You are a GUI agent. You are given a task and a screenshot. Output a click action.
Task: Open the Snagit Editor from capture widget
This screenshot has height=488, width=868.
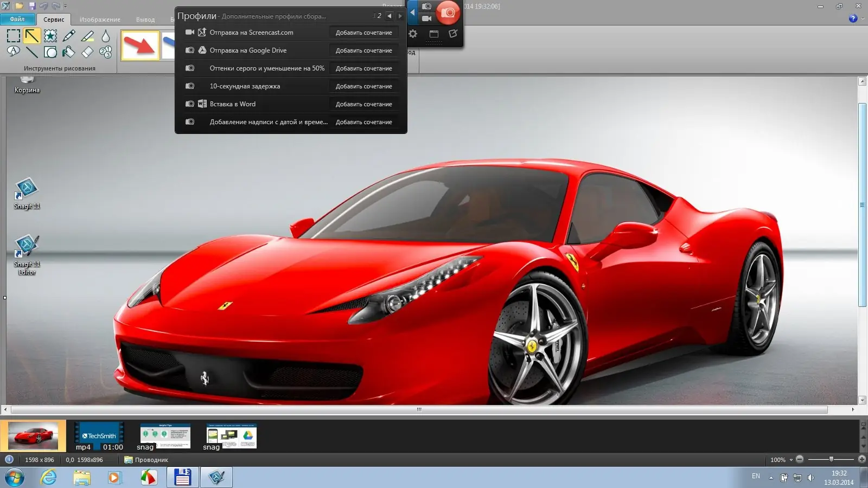click(453, 34)
